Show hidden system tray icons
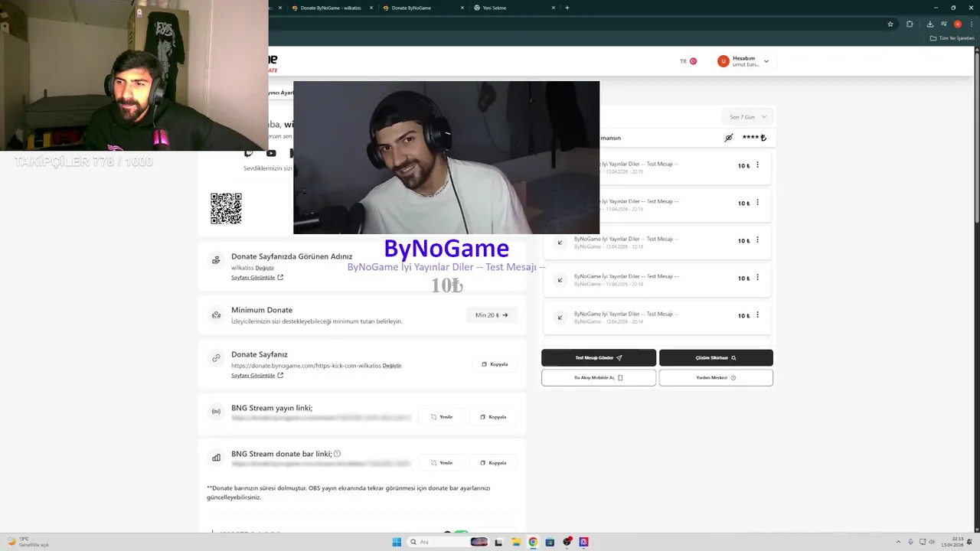This screenshot has width=980, height=551. pos(899,542)
